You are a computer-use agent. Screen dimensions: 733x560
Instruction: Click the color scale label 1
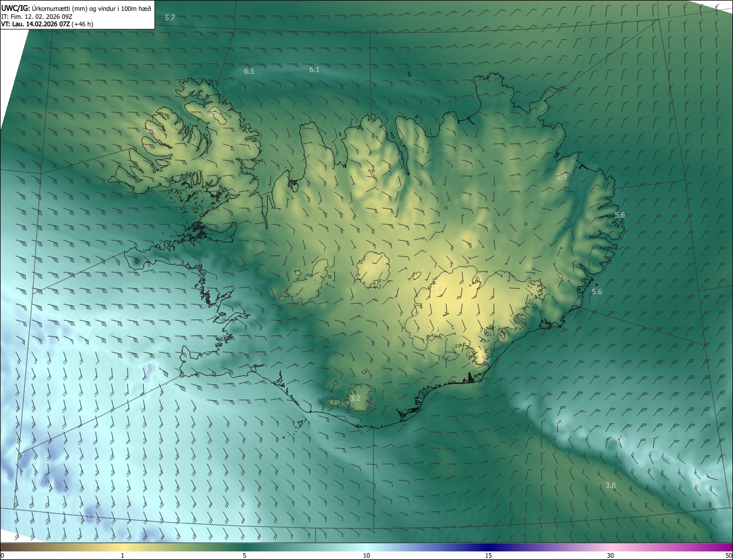coord(122,555)
